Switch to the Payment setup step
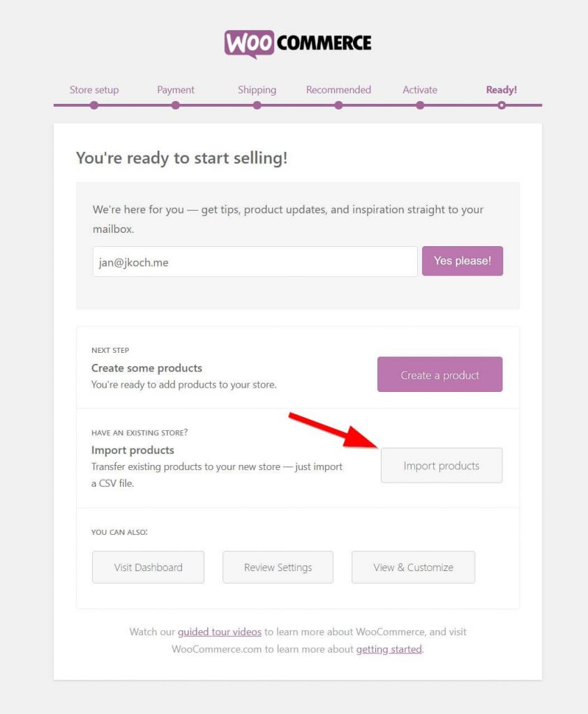The width and height of the screenshot is (588, 714). point(175,89)
